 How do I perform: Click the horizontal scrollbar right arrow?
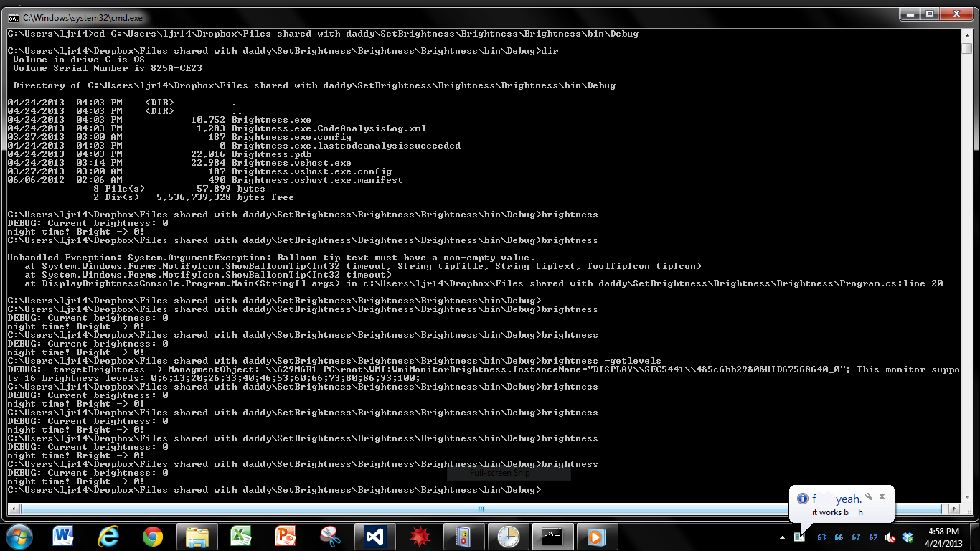[x=956, y=509]
